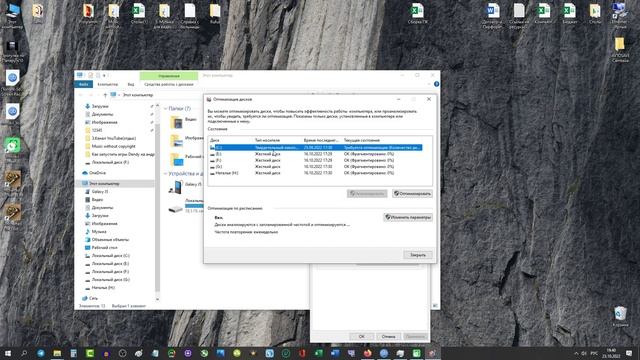Viewport: 640px width, 360px height.
Task: Click the back arrow in Explorer navigation bar
Action: click(x=81, y=95)
